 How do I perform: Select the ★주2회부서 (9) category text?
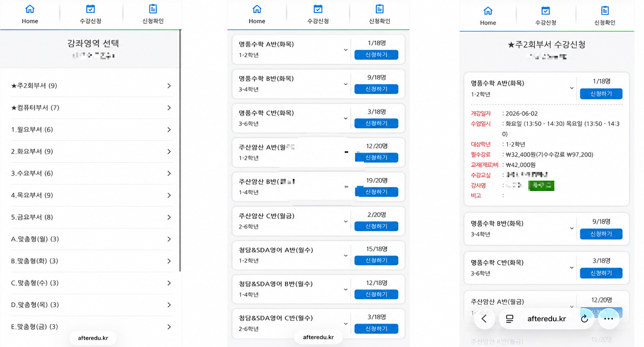coord(34,86)
